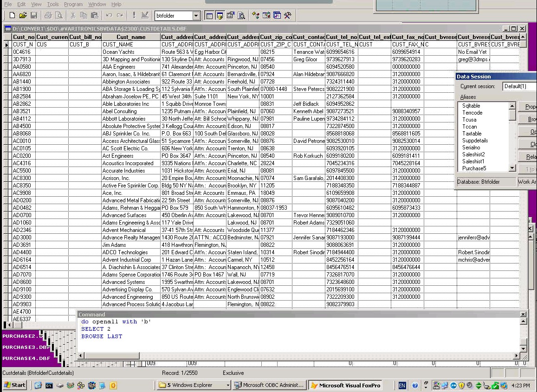This screenshot has height=392, width=537.
Task: Select the Suppdetails alias in Data Session
Action: click(x=475, y=141)
